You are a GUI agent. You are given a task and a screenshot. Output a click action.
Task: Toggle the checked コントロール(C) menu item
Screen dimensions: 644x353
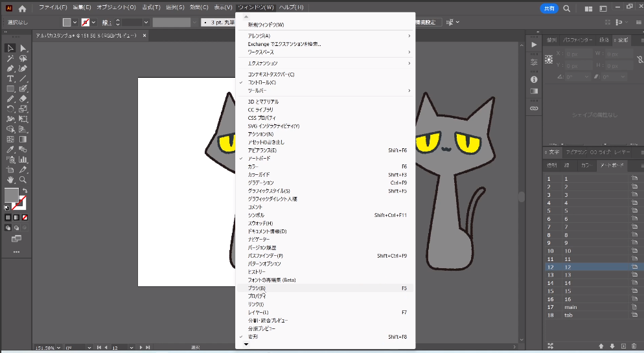pyautogui.click(x=262, y=82)
